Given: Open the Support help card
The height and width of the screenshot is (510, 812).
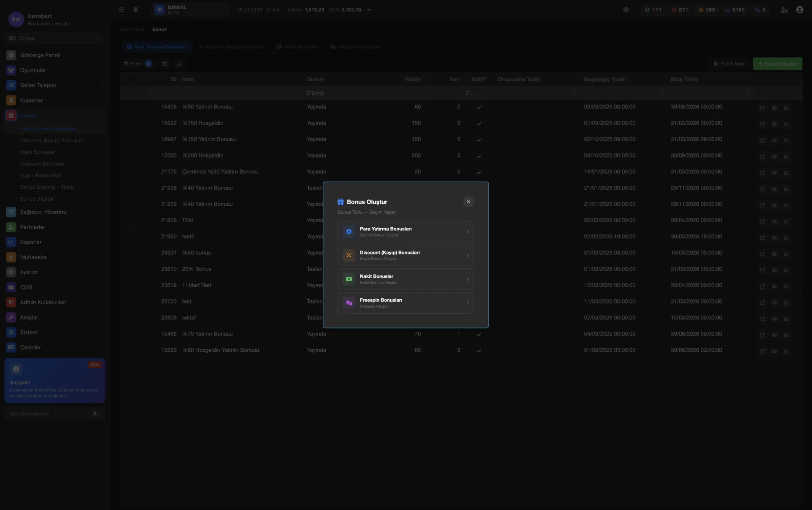Looking at the screenshot, I should (x=55, y=381).
